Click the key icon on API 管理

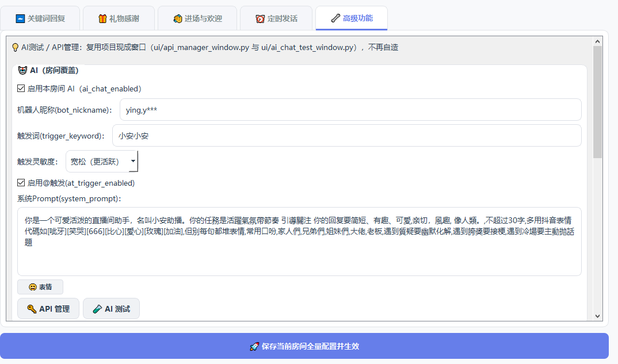(x=32, y=309)
